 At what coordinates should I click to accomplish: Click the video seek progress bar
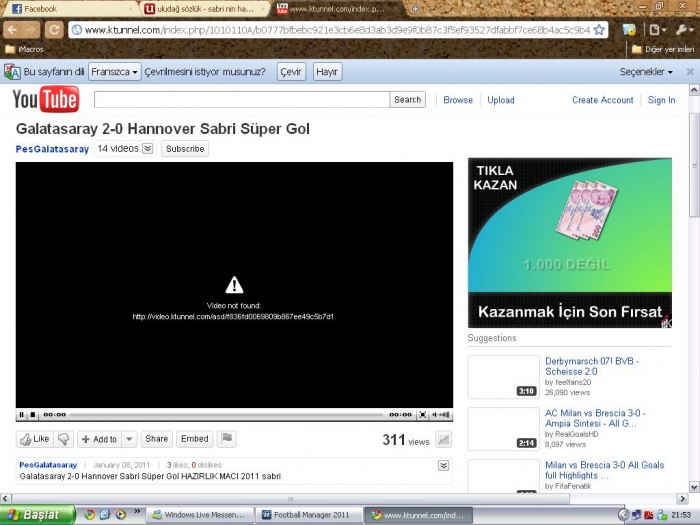[x=226, y=415]
